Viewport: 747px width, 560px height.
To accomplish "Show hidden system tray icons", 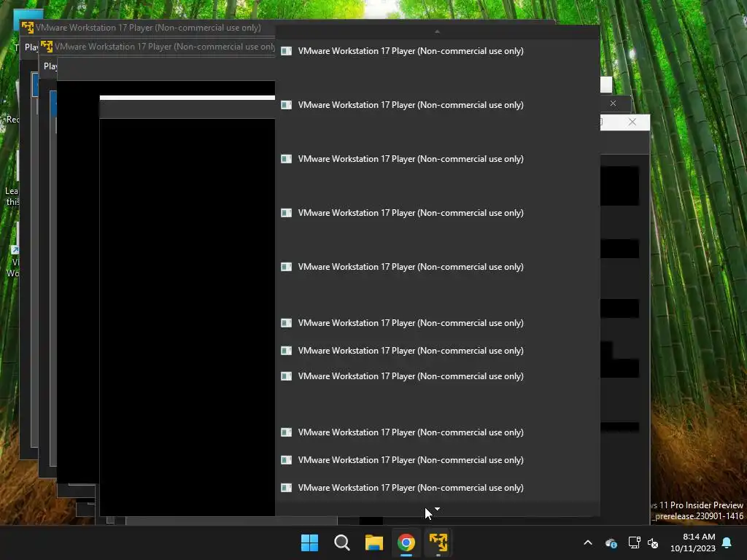I will pyautogui.click(x=588, y=542).
